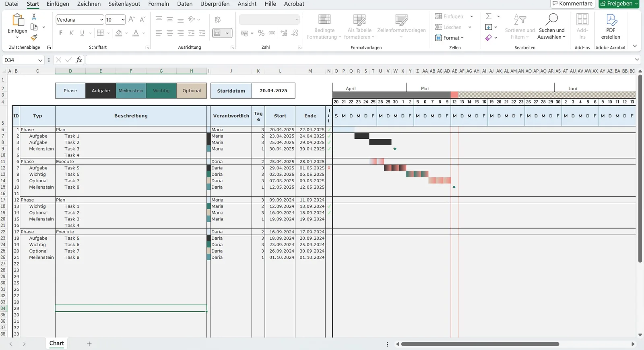This screenshot has width=644, height=350.
Task: Click the Meilenstein legend cell
Action: click(131, 91)
